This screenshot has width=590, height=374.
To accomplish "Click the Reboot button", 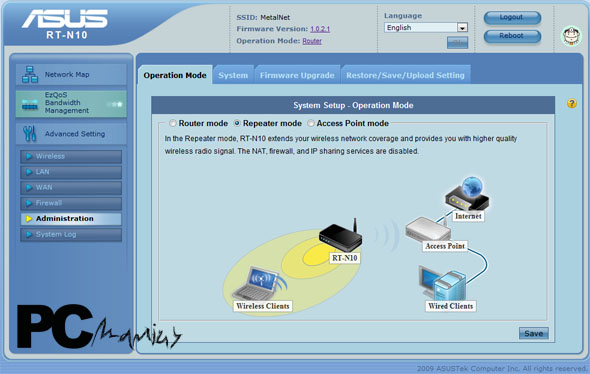I will [512, 36].
